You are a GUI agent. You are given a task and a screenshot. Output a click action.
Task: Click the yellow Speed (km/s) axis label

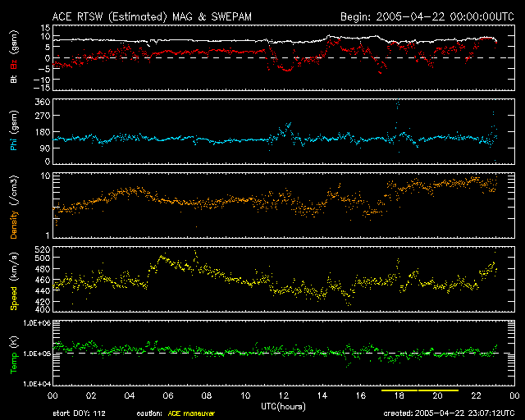click(12, 279)
